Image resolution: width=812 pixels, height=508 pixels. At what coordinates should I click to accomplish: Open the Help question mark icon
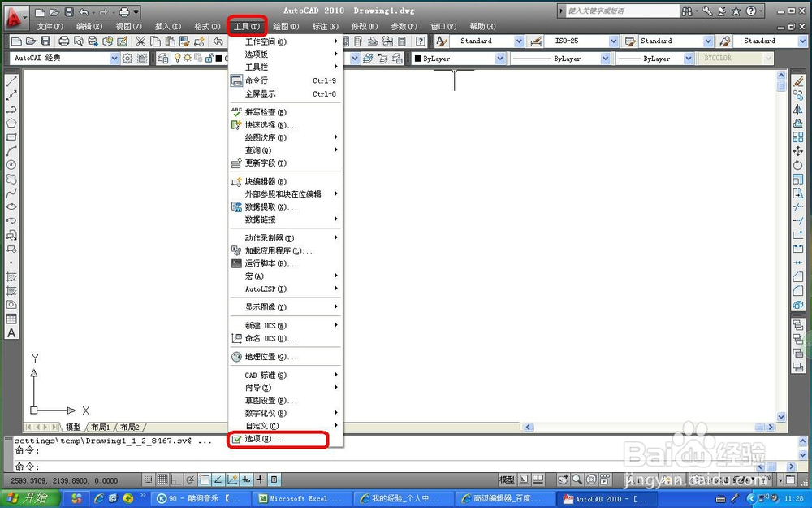[x=421, y=41]
